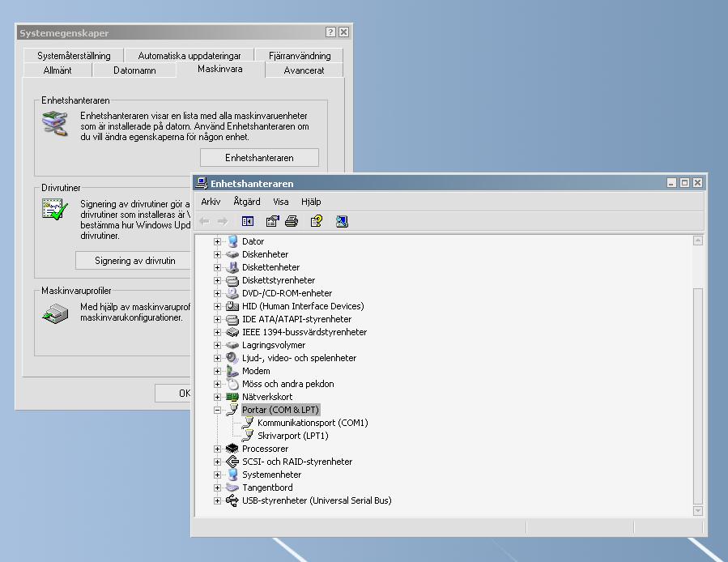Switch to the Avancerat tab
728x562 pixels.
304,70
